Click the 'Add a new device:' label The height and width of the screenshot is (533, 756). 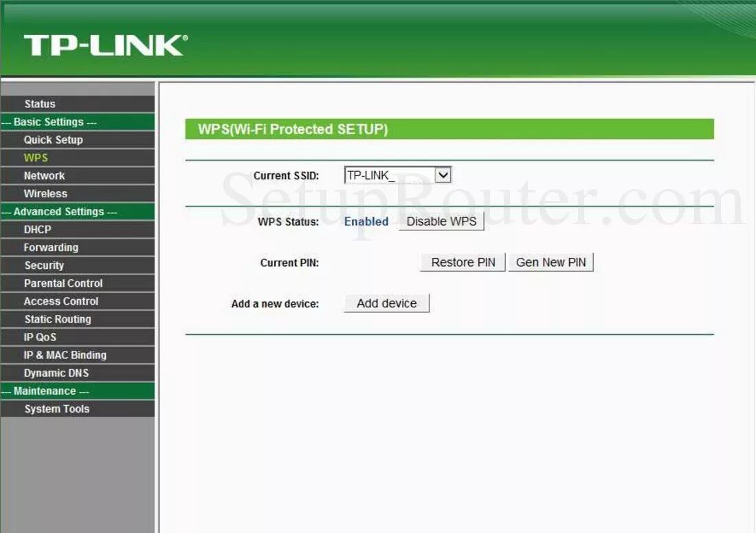[x=275, y=304]
